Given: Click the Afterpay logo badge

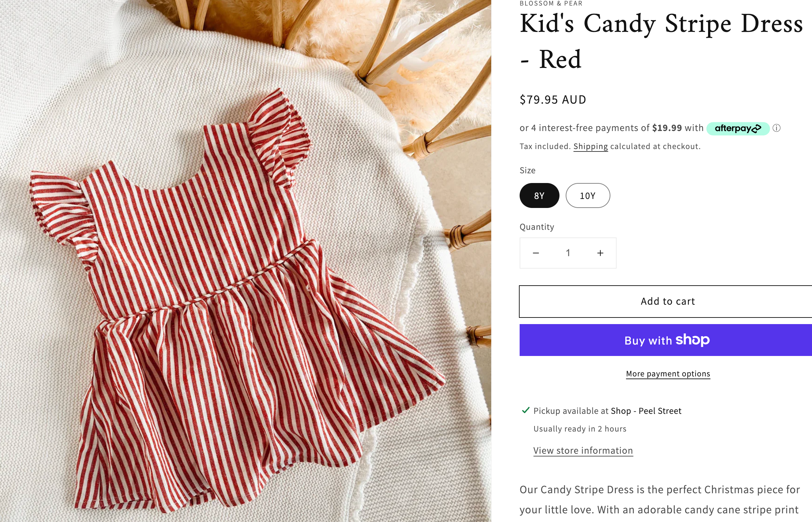Looking at the screenshot, I should point(738,129).
